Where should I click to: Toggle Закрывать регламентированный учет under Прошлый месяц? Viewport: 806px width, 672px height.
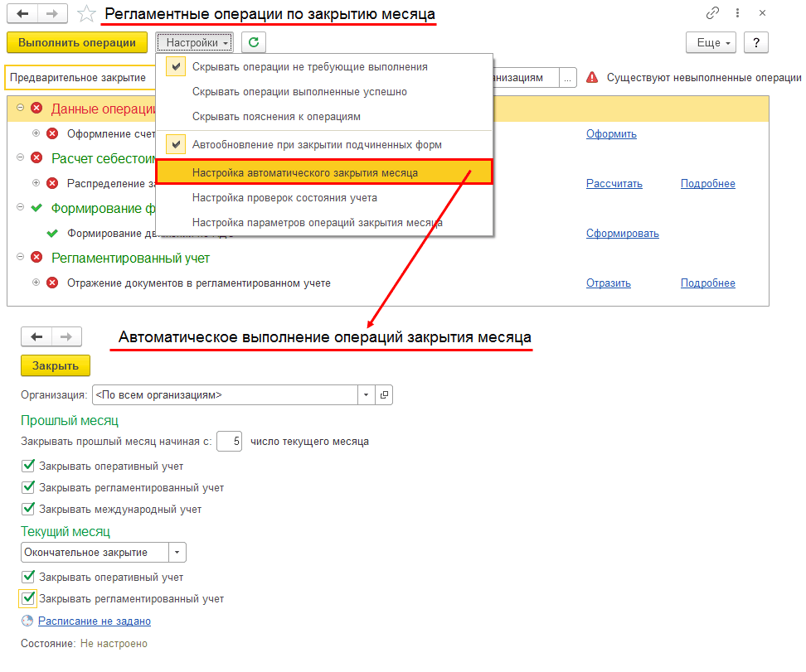(x=28, y=487)
